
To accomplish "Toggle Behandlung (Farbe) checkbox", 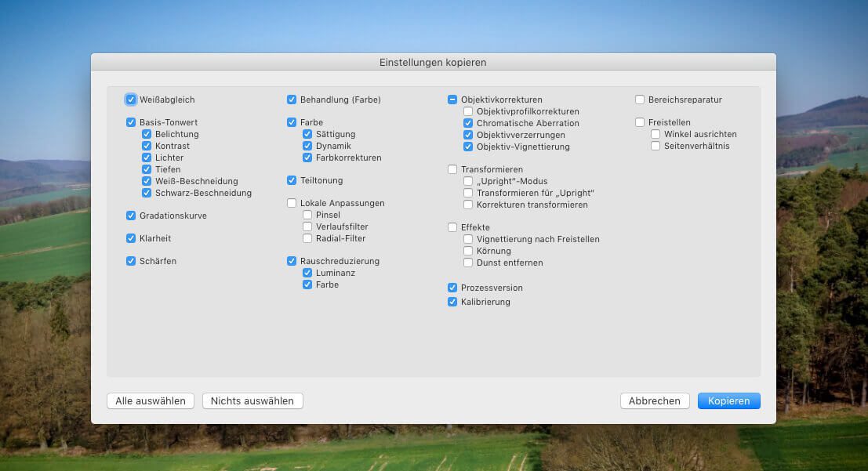I will [292, 100].
